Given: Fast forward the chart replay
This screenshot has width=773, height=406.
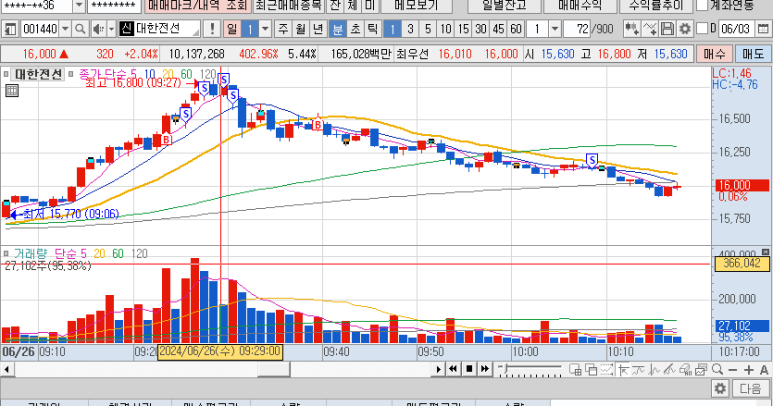Looking at the screenshot, I should point(485,369).
